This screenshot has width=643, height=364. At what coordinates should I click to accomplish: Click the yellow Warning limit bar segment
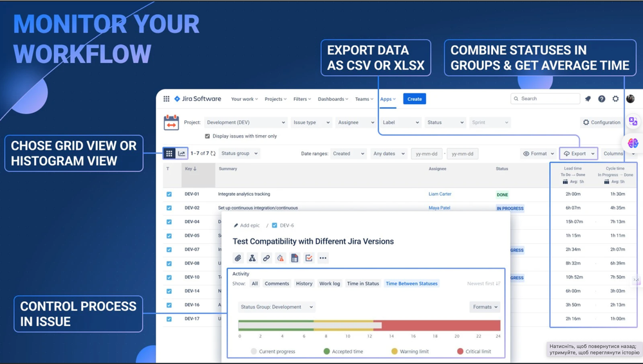tap(344, 325)
